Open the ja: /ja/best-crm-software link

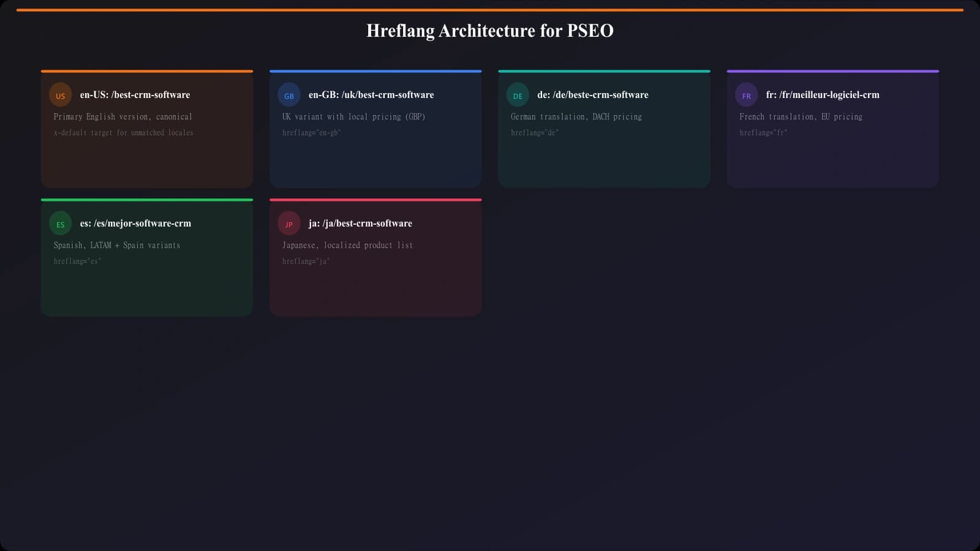click(x=360, y=223)
